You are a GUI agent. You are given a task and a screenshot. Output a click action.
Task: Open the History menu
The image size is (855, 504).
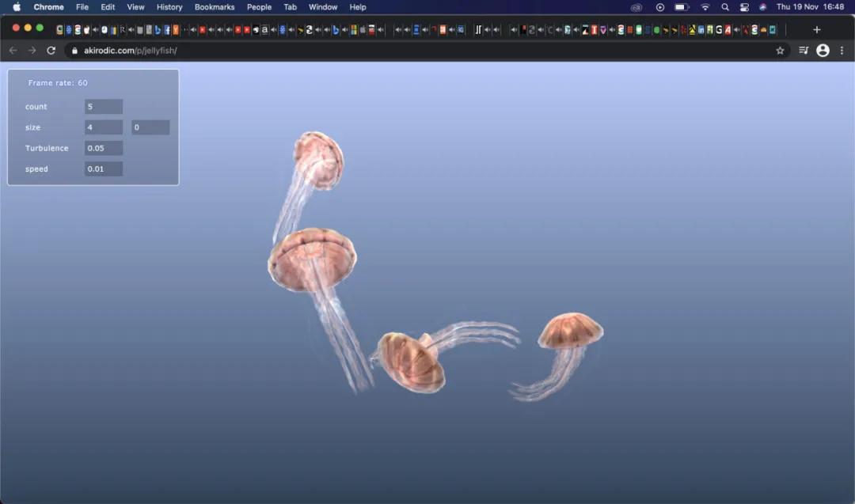pyautogui.click(x=169, y=7)
